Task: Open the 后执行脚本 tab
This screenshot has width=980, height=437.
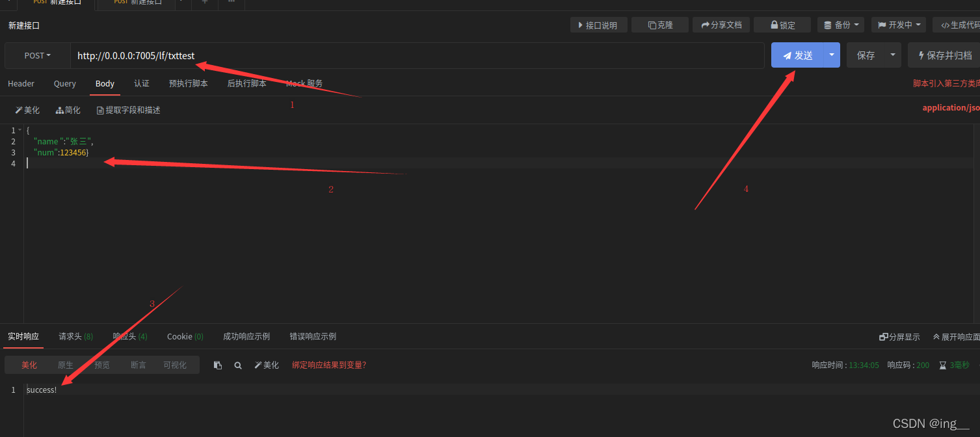Action: [x=247, y=83]
